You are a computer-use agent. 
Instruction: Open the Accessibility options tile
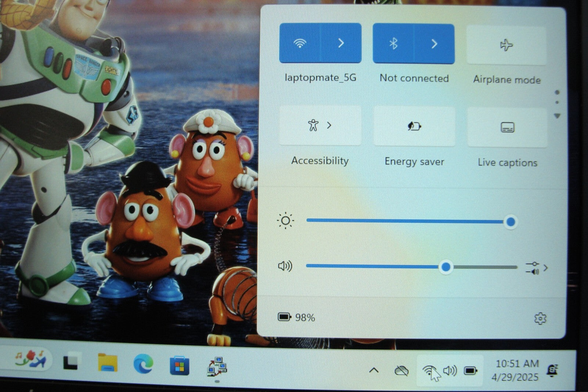pyautogui.click(x=320, y=126)
